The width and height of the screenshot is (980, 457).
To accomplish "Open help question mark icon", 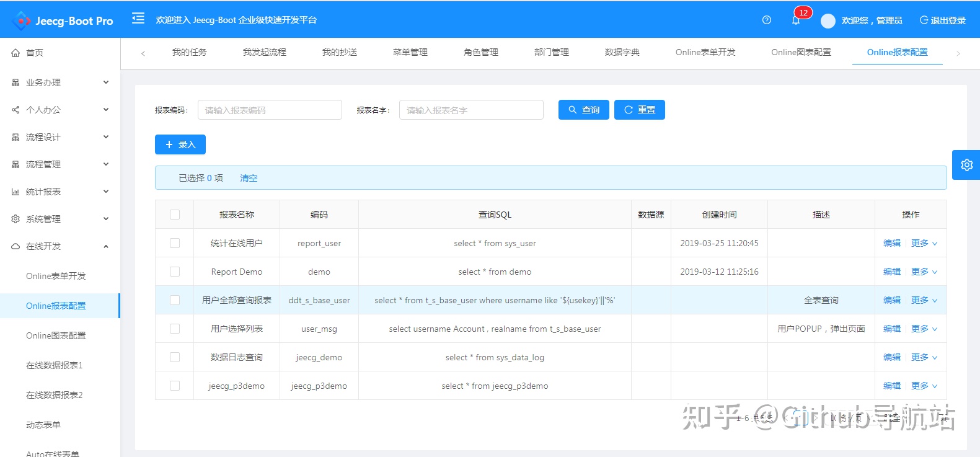I will pyautogui.click(x=767, y=20).
